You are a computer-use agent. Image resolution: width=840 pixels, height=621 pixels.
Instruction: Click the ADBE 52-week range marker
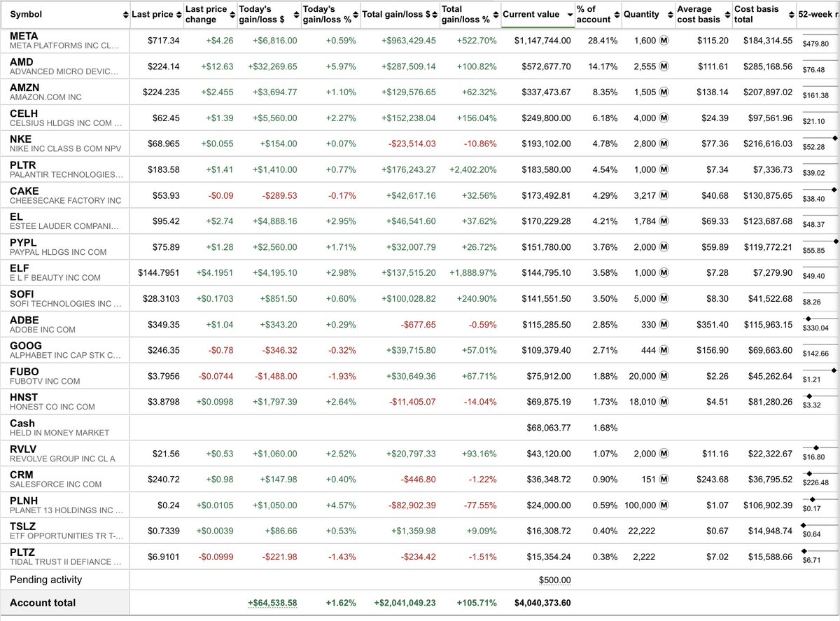pyautogui.click(x=809, y=319)
